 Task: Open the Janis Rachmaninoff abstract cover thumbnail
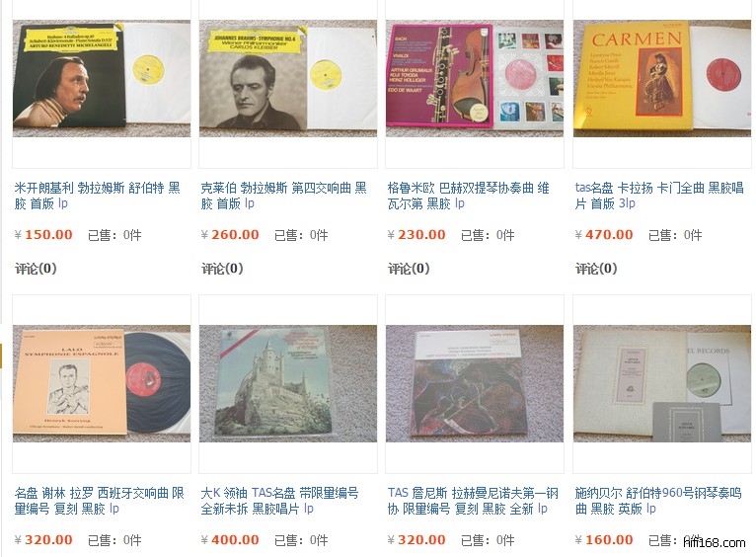pyautogui.click(x=475, y=383)
